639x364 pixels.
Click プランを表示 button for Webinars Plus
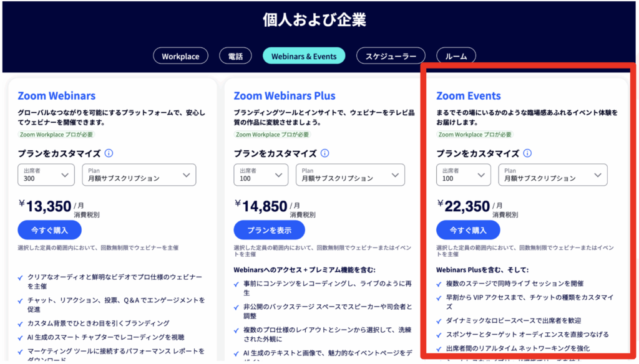[269, 230]
